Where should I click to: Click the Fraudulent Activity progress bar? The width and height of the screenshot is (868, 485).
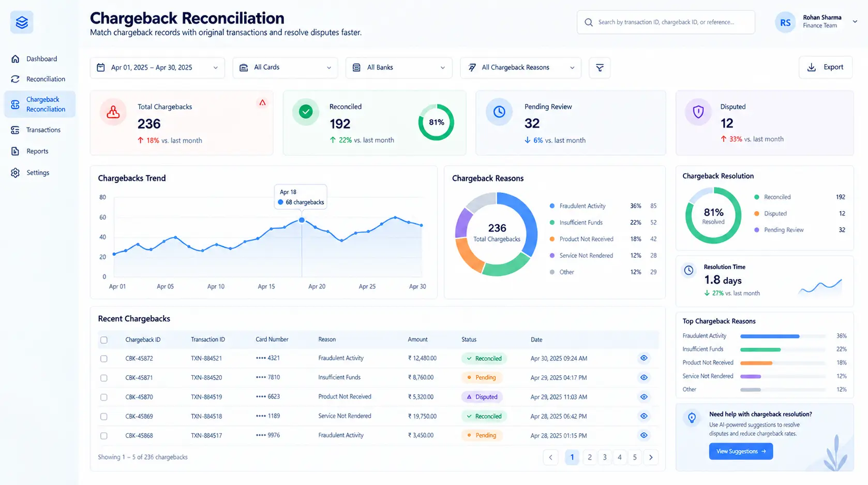[783, 336]
